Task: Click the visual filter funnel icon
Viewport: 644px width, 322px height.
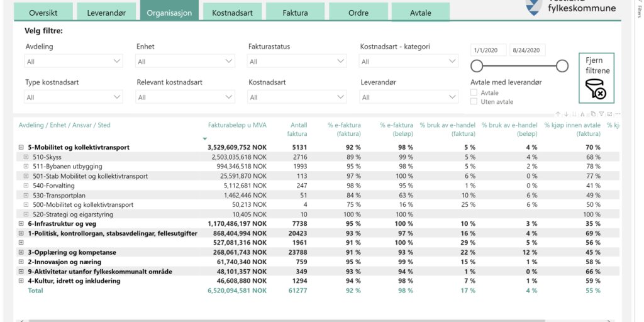Action: 601,114
